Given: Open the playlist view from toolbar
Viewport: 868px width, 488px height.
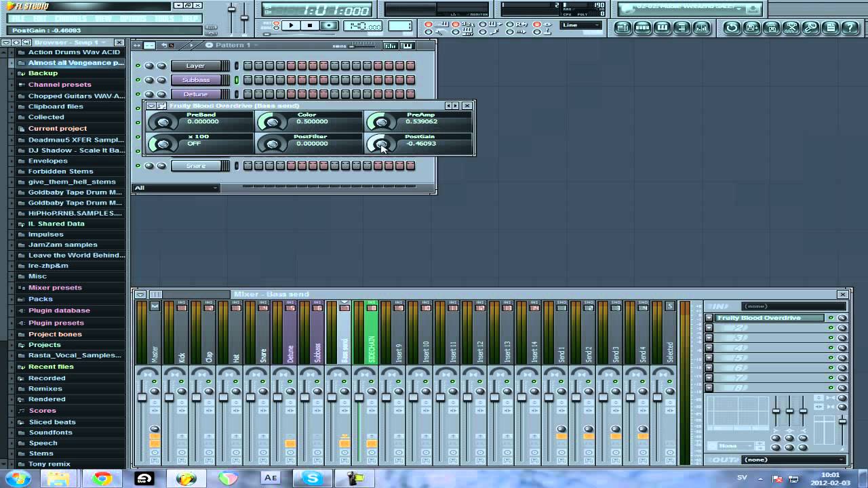Looking at the screenshot, I should [x=623, y=28].
